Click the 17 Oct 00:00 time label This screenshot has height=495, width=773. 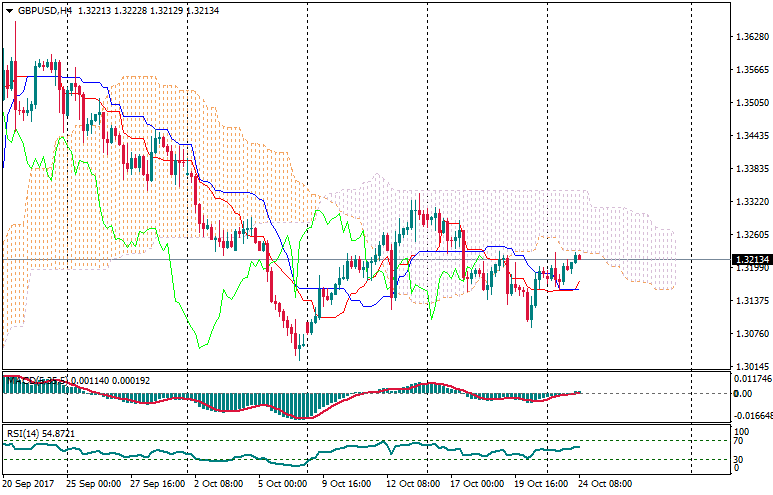coord(477,483)
